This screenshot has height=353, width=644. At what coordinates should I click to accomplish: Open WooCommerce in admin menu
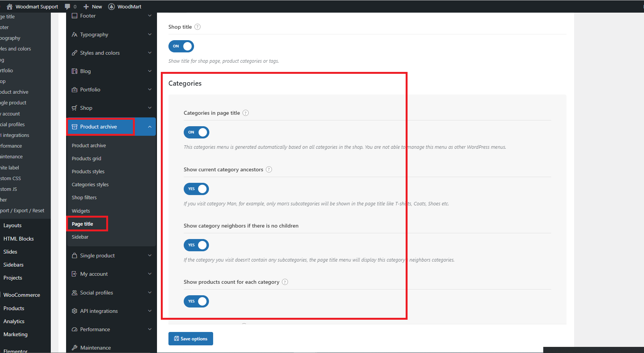[x=22, y=295]
